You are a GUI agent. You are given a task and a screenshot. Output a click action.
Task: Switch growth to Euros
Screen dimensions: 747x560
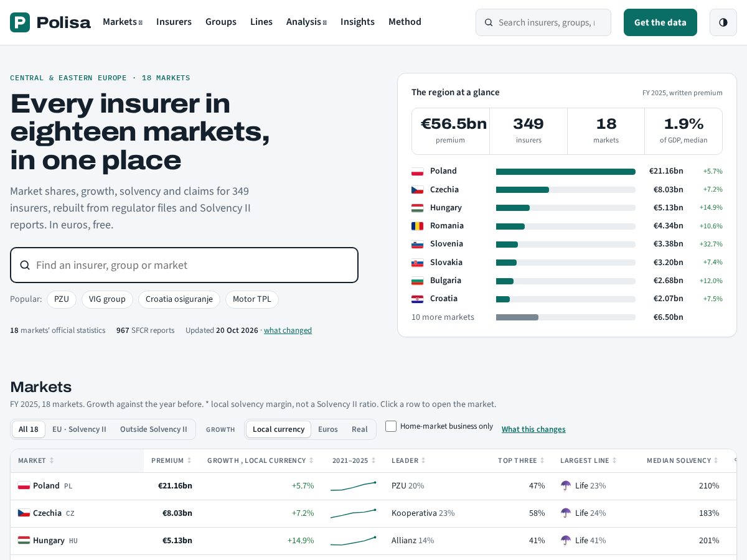328,429
